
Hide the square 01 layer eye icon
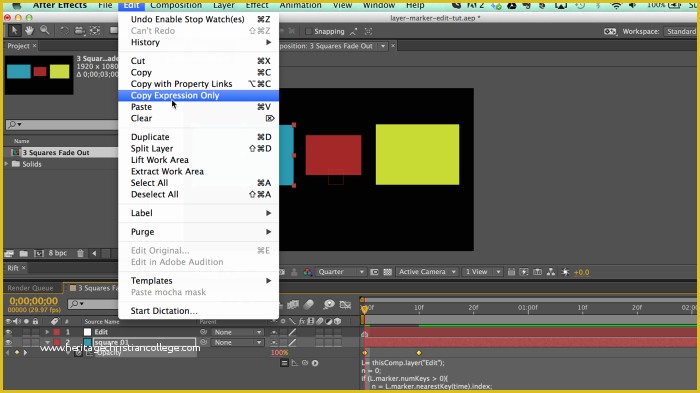[8, 343]
